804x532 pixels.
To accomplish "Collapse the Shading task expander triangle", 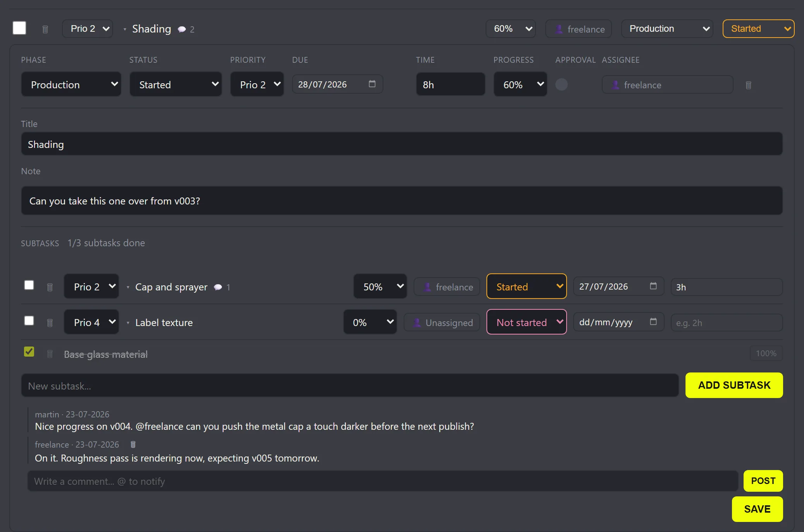I will pyautogui.click(x=125, y=29).
